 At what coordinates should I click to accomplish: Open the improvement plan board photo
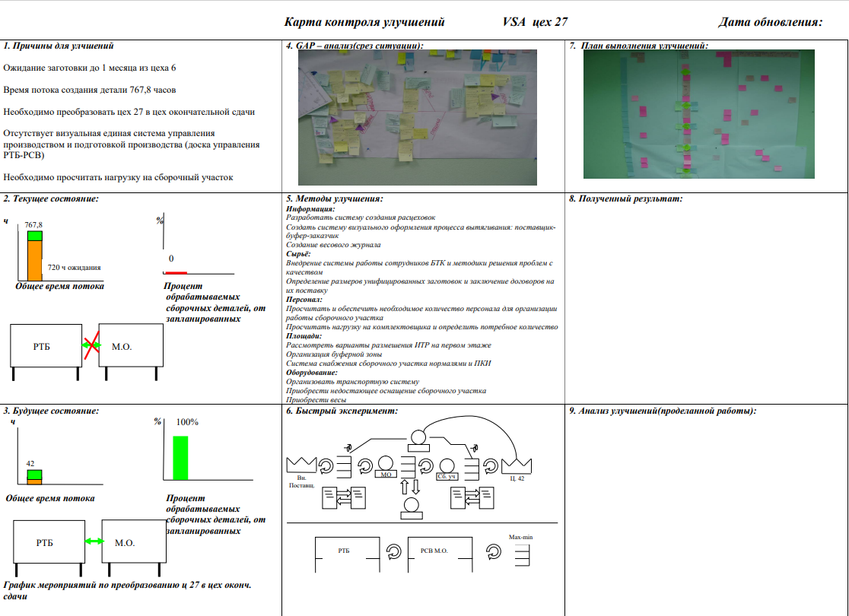point(699,114)
